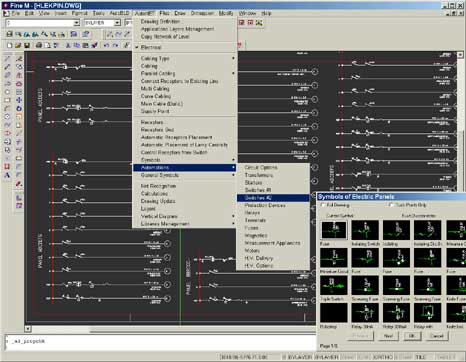The width and height of the screenshot is (466, 362).
Task: Select the red Hatch tool icon
Action: (7, 166)
